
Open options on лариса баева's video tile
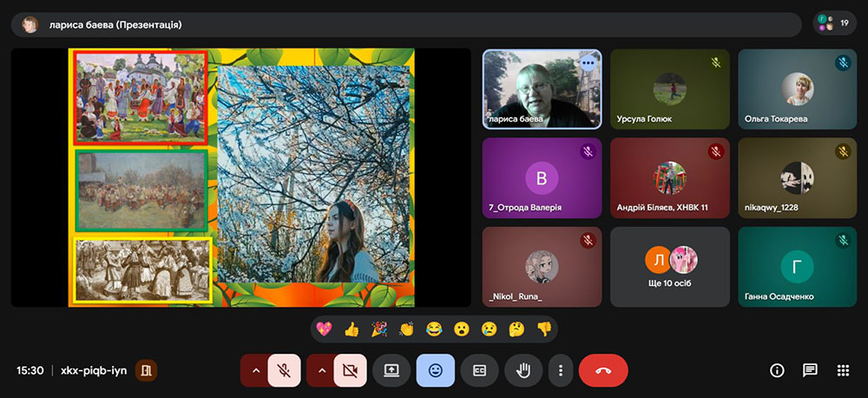coord(589,63)
